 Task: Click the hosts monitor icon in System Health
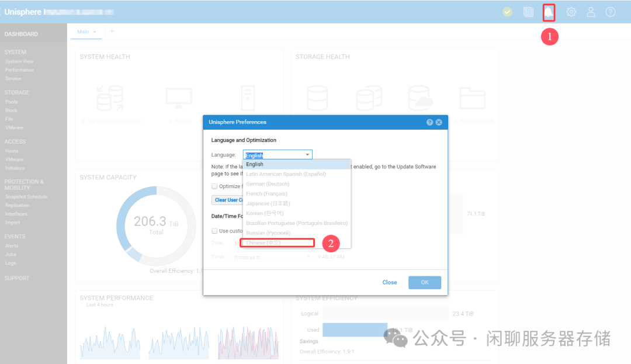coord(179,98)
